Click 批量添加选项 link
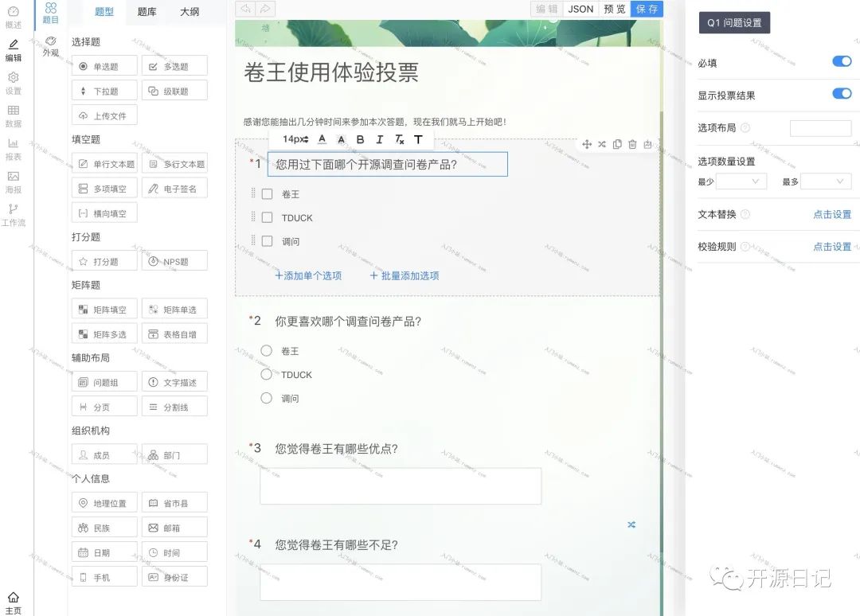Image resolution: width=860 pixels, height=616 pixels. 405,275
